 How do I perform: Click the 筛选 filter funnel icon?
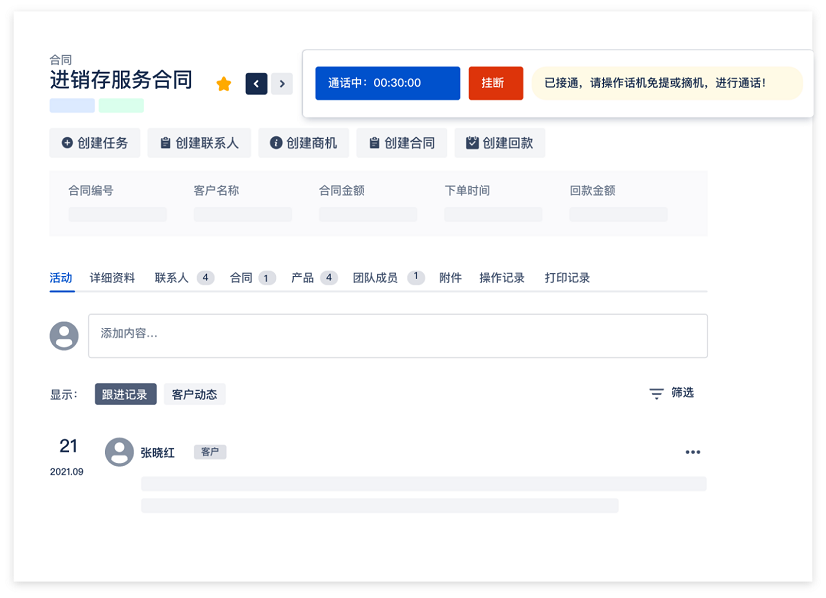point(657,393)
